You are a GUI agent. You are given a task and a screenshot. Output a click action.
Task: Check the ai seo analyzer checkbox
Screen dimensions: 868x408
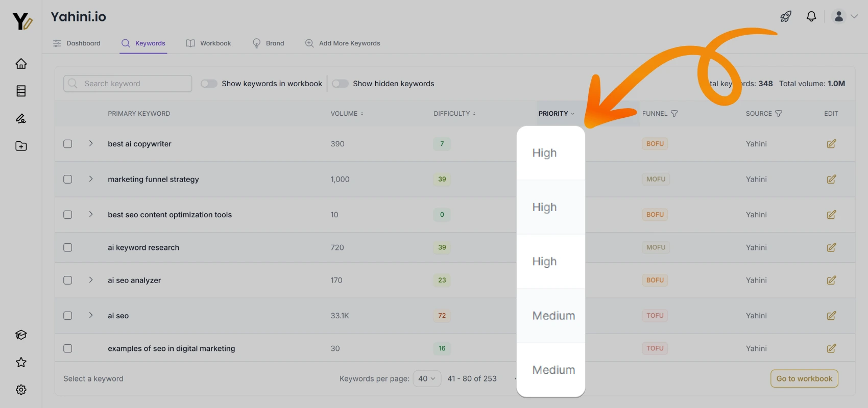(67, 280)
